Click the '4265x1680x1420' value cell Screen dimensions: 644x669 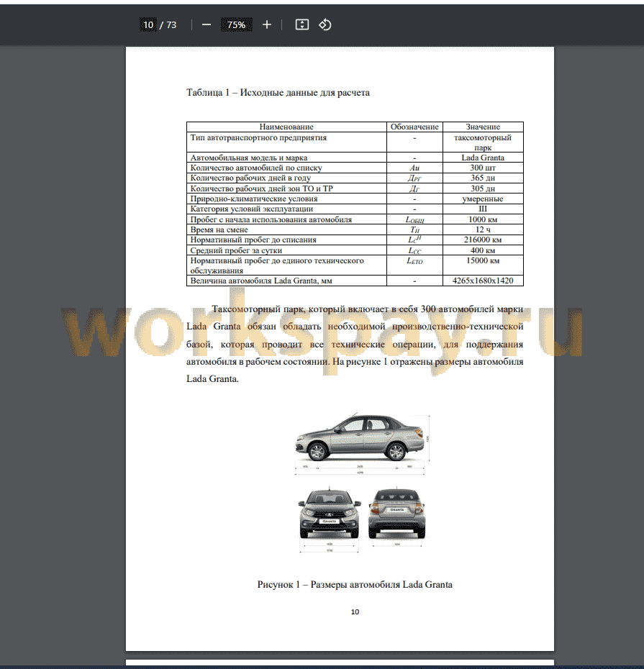(483, 281)
